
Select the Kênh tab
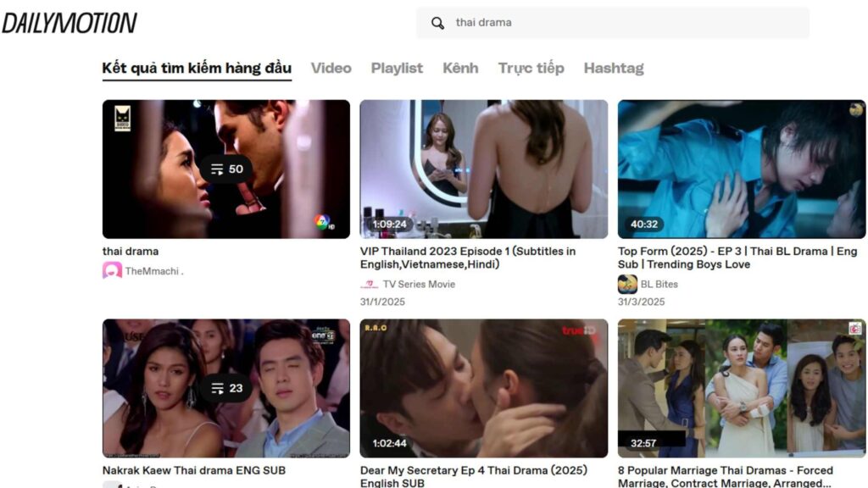[x=460, y=68]
